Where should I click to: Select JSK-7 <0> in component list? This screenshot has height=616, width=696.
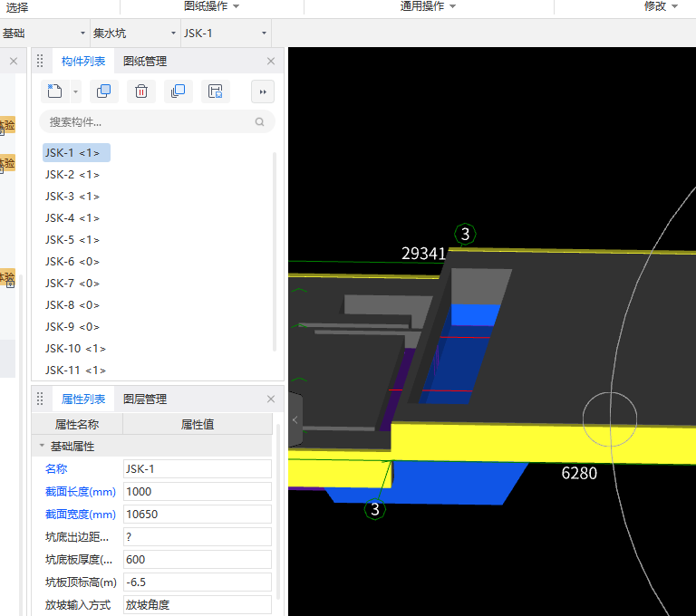72,284
